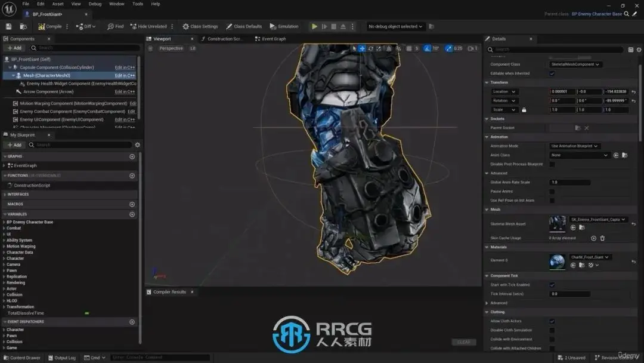The image size is (644, 363).
Task: Open the Animation Mode dropdown
Action: (575, 146)
